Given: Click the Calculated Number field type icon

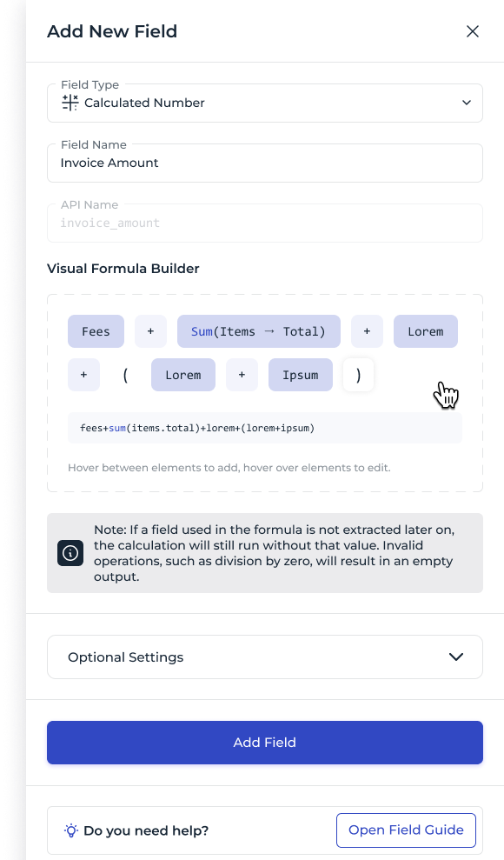Looking at the screenshot, I should tap(71, 103).
